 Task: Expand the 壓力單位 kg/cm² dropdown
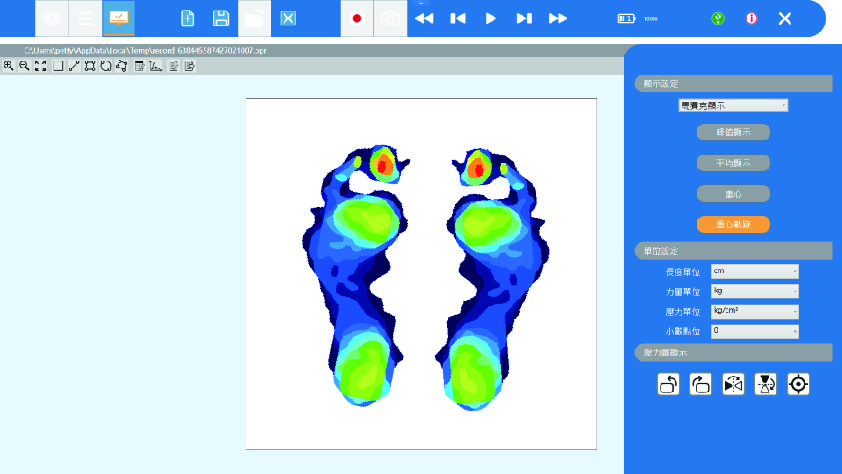pos(754,311)
